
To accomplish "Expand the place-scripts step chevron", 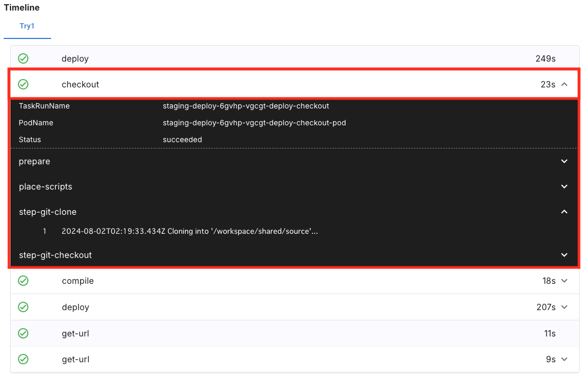I will coord(564,186).
